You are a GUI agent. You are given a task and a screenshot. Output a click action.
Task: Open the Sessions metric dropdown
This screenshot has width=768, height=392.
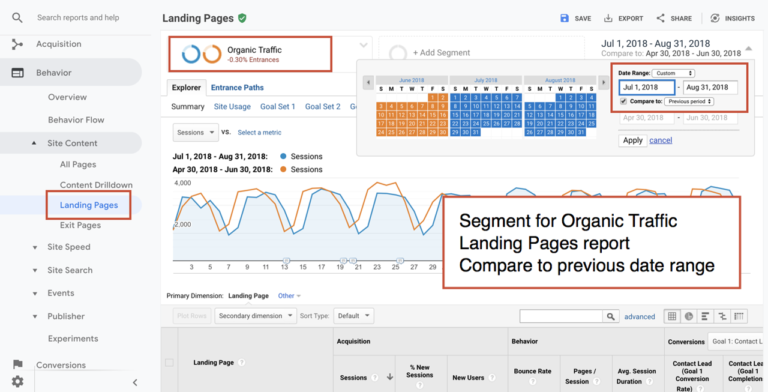[x=195, y=132]
